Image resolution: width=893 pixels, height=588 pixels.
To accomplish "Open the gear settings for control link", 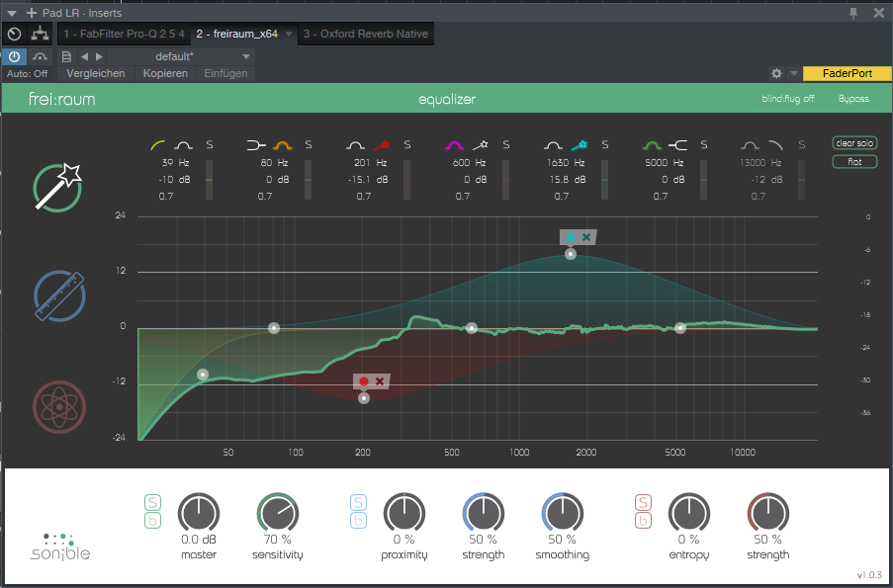I will [x=776, y=73].
